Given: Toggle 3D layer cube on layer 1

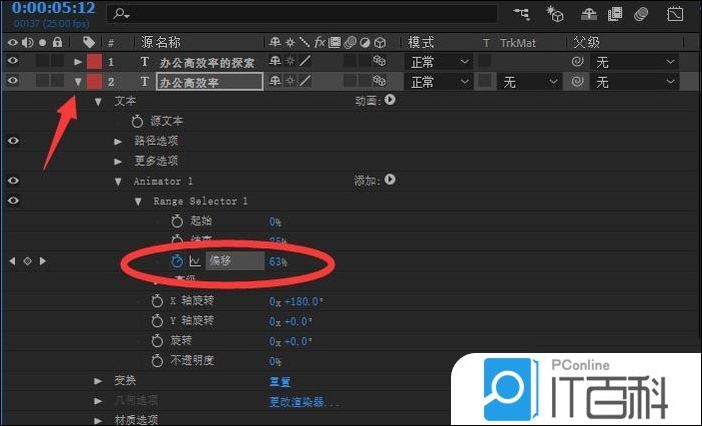Looking at the screenshot, I should (380, 61).
